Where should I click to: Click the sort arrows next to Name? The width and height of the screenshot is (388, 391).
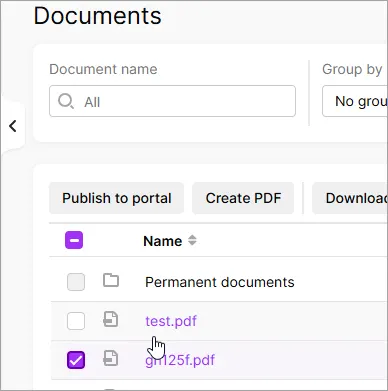(x=192, y=240)
